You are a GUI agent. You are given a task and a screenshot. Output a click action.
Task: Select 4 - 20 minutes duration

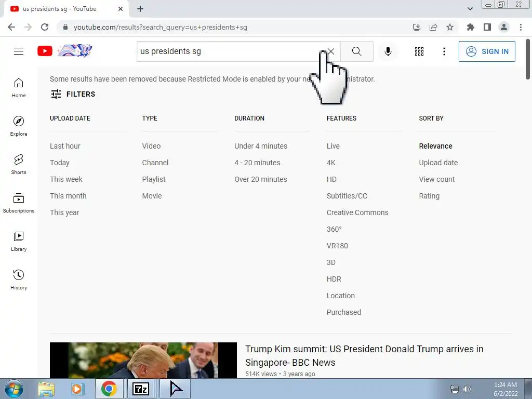click(x=257, y=163)
